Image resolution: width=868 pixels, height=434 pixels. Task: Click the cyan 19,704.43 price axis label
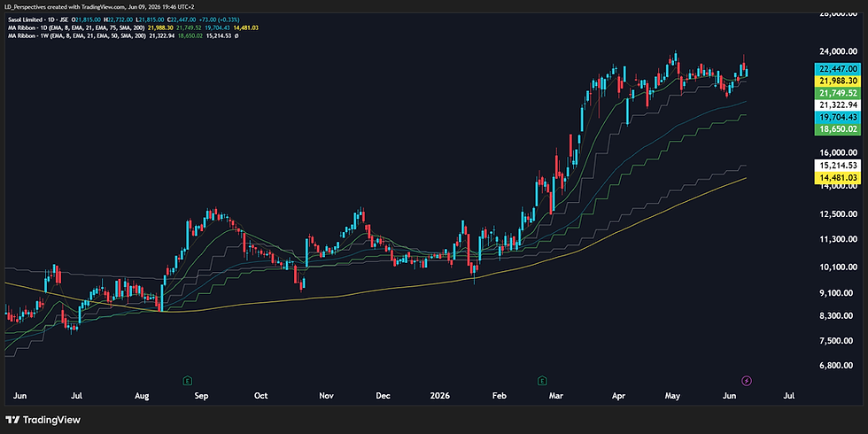838,117
